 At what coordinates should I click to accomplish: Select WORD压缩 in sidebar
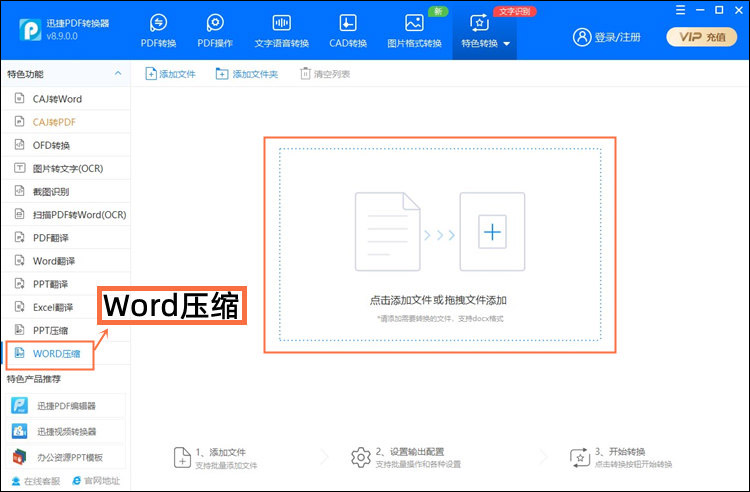tap(66, 353)
